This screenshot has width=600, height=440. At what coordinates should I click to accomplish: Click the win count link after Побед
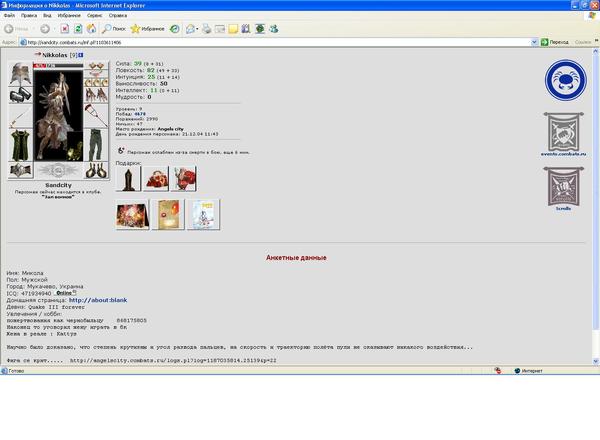coord(140,114)
